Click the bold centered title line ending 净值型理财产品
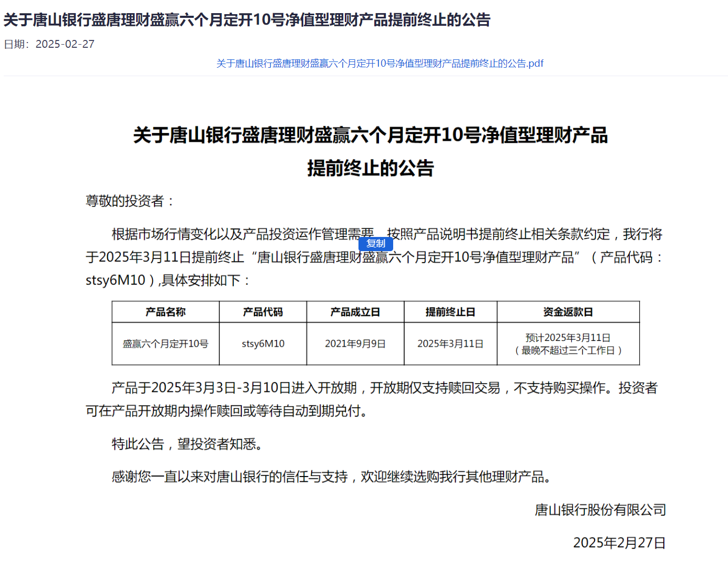 pos(371,135)
